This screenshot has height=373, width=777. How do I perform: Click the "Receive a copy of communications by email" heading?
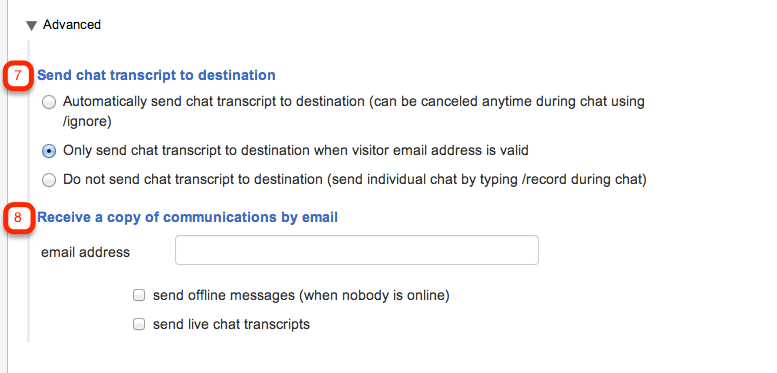tap(188, 217)
